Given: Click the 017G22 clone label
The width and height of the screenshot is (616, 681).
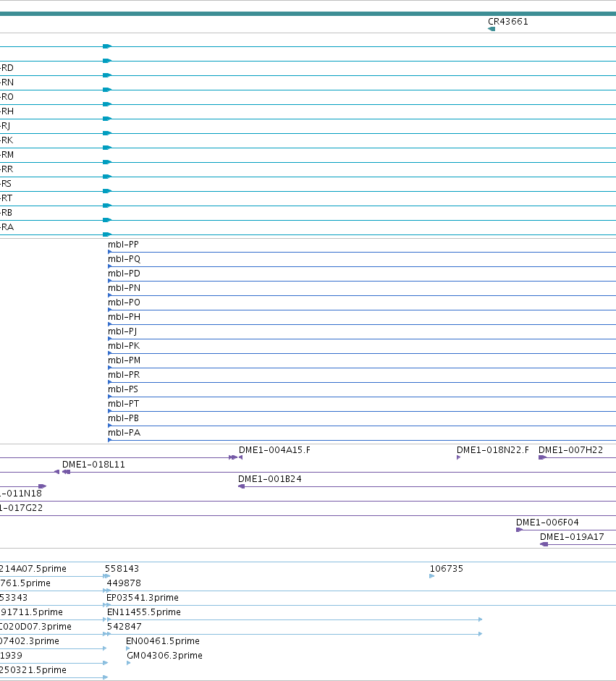Looking at the screenshot, I should pos(21,508).
